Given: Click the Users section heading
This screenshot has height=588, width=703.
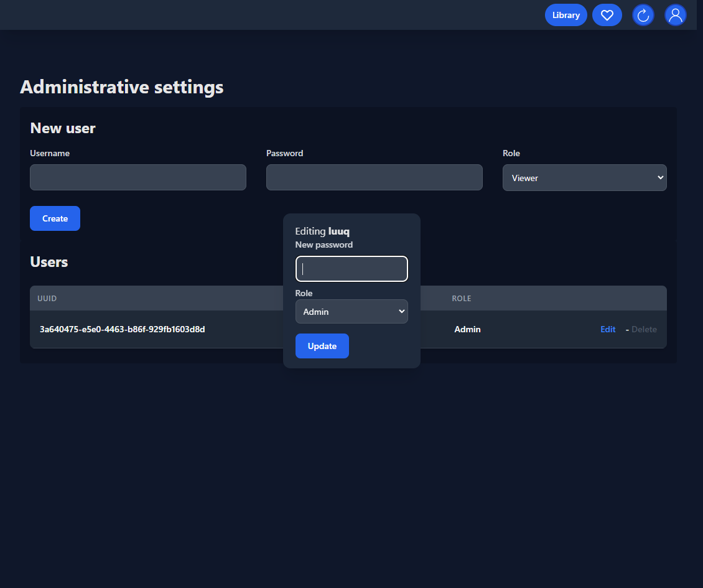Looking at the screenshot, I should [49, 262].
